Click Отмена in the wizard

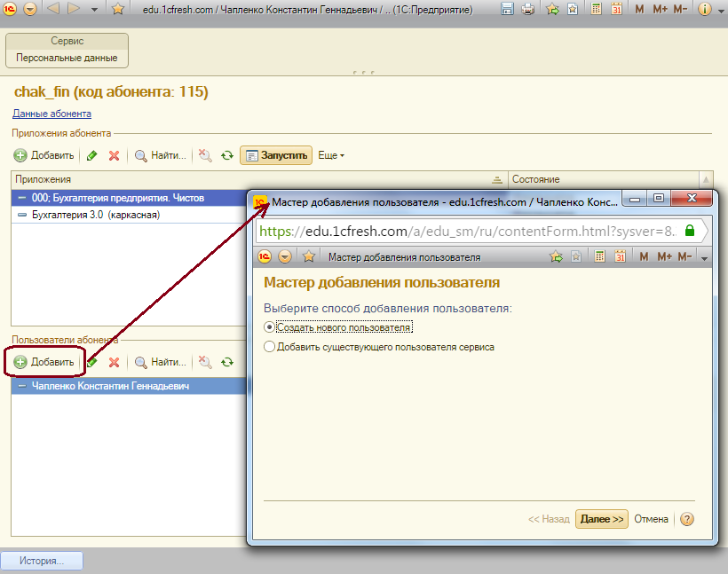(x=651, y=519)
